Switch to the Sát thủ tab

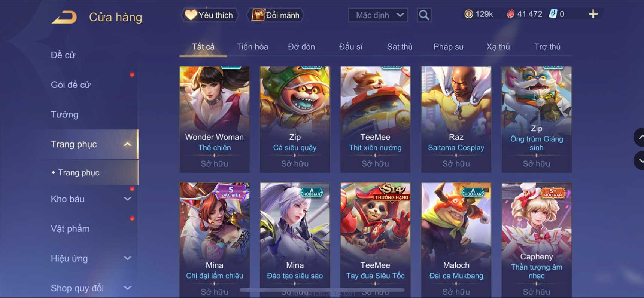(x=400, y=47)
